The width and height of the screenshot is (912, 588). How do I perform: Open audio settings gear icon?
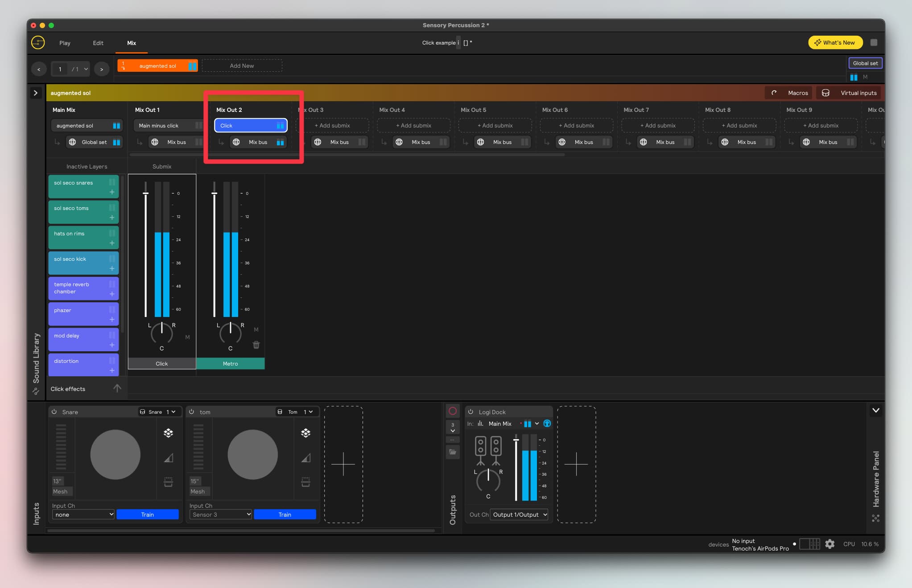click(829, 544)
